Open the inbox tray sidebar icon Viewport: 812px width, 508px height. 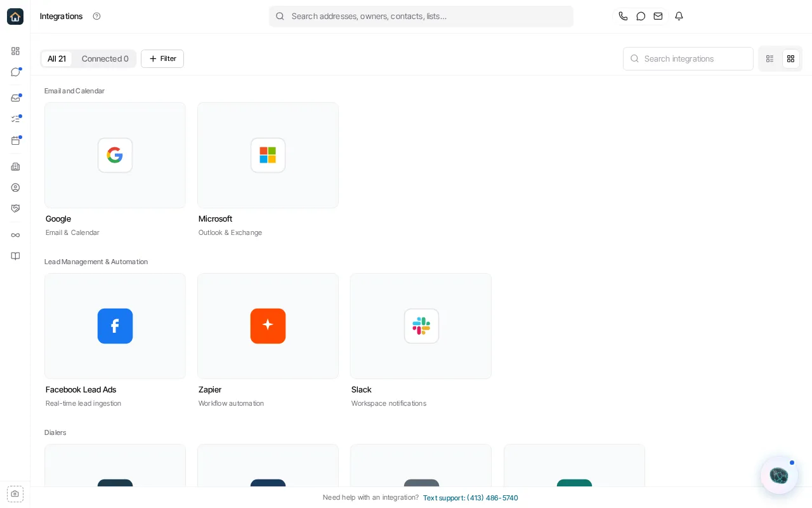[15, 98]
